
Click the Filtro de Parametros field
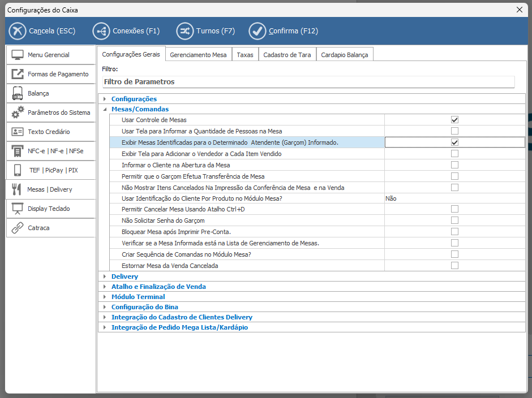click(x=308, y=82)
